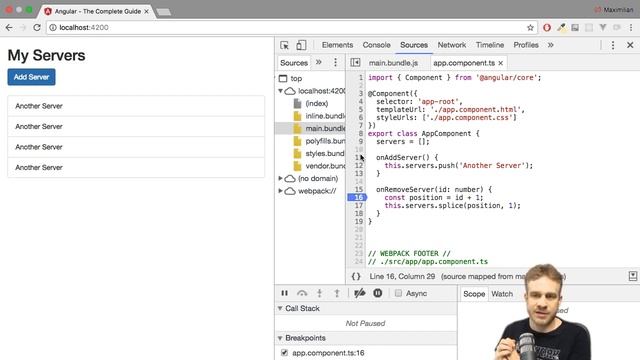Activate the inspect element picker icon

(284, 45)
